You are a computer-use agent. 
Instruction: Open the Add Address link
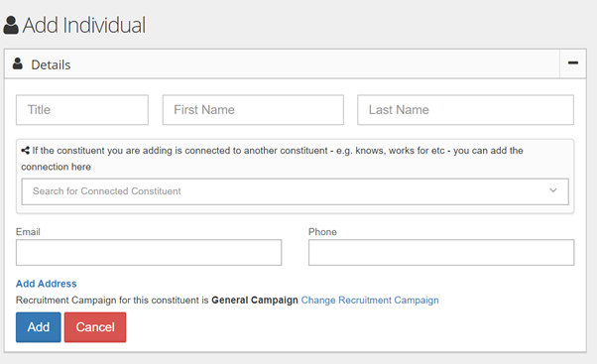46,284
